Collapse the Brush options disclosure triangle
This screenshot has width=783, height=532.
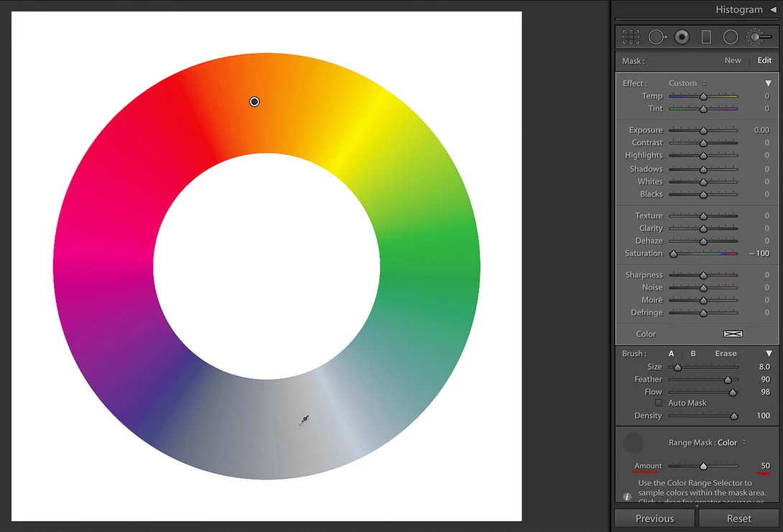pyautogui.click(x=769, y=353)
